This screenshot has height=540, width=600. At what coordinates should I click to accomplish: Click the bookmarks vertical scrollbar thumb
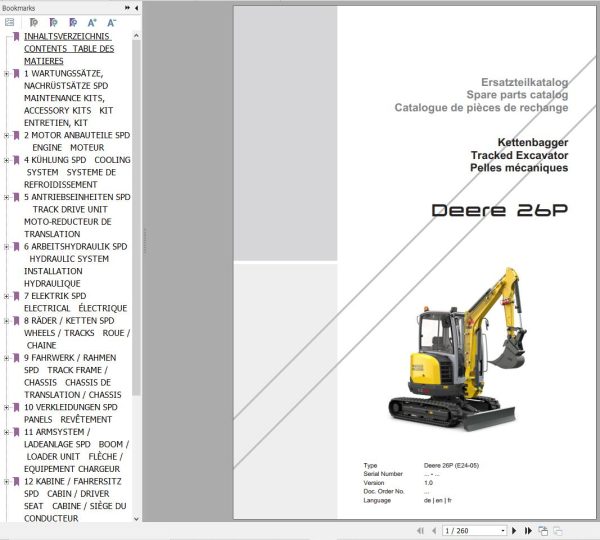point(136,217)
